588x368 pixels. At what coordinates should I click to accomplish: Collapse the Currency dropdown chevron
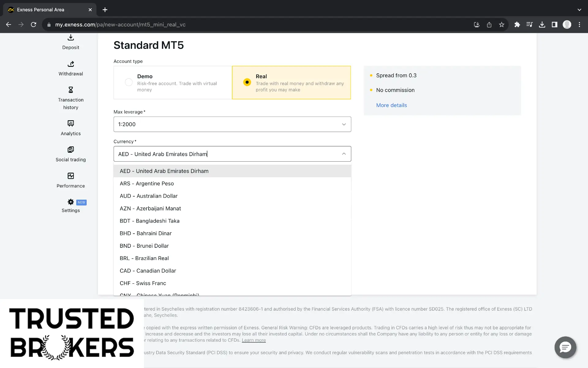(x=344, y=154)
